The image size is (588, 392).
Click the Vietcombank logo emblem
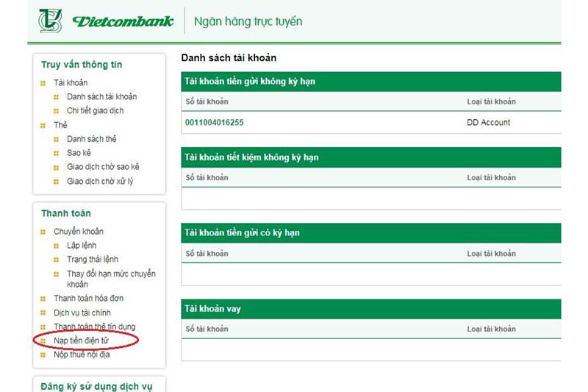click(50, 21)
